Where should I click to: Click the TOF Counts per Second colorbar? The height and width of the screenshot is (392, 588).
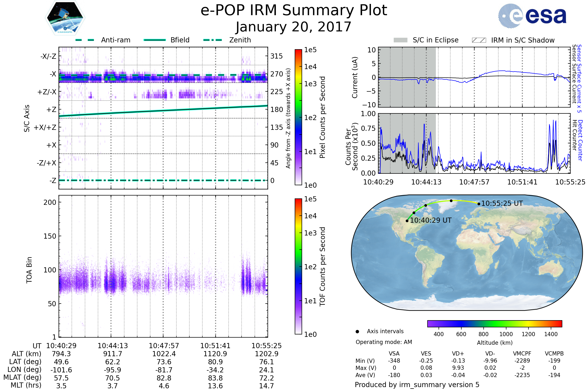point(298,266)
